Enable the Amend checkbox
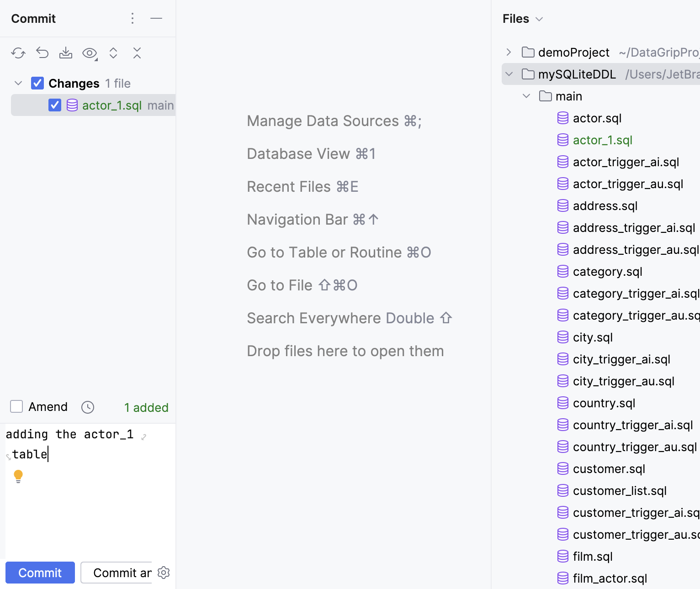Image resolution: width=700 pixels, height=589 pixels. [16, 406]
